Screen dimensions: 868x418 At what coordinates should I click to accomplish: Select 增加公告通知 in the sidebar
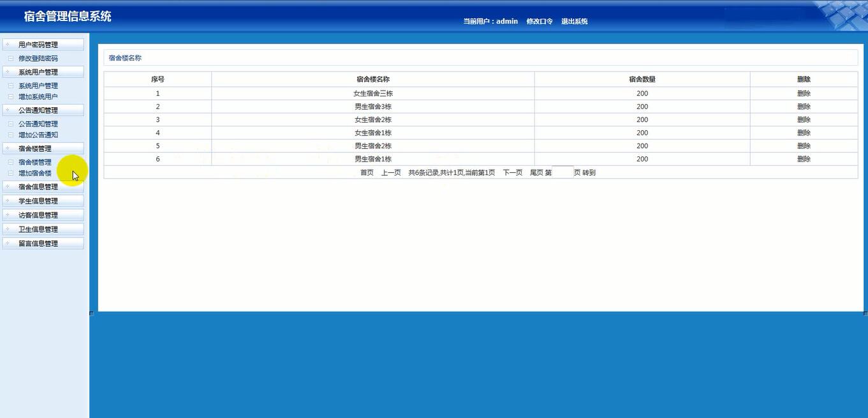38,135
